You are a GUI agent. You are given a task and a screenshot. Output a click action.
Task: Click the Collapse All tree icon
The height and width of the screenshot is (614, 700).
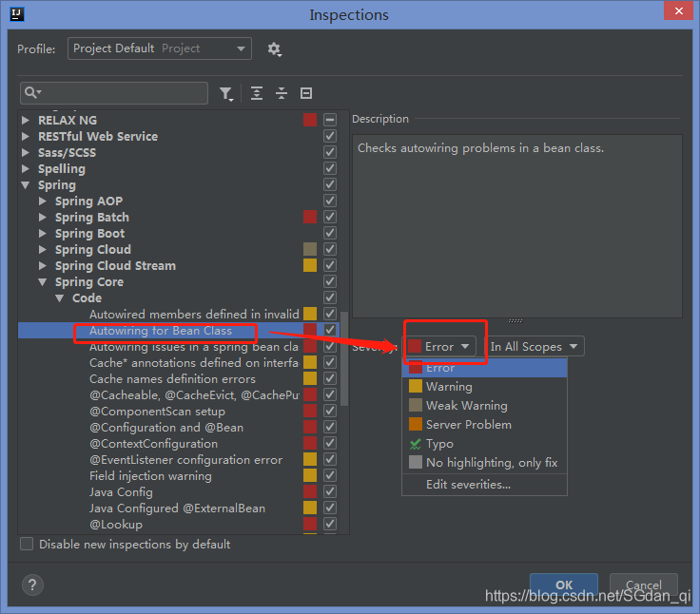[x=282, y=93]
